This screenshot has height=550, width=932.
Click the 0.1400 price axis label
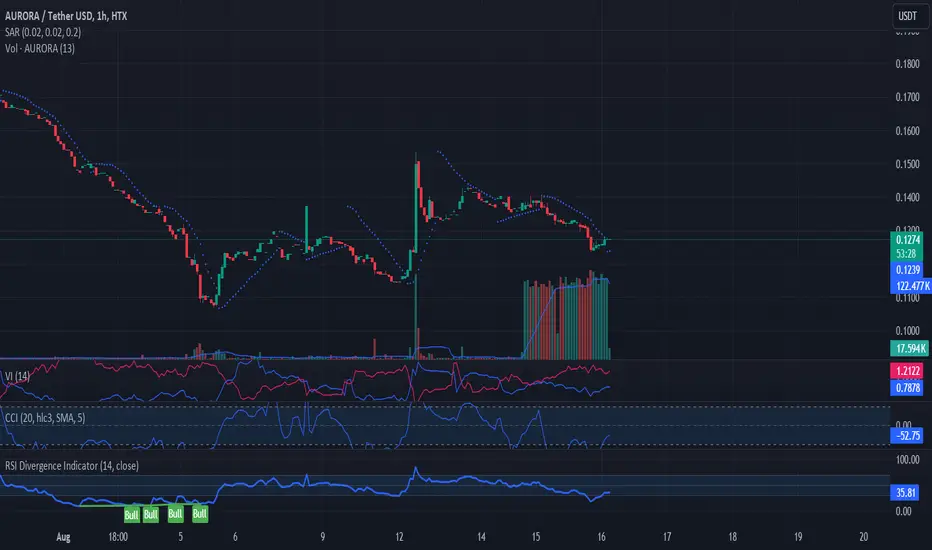click(908, 197)
